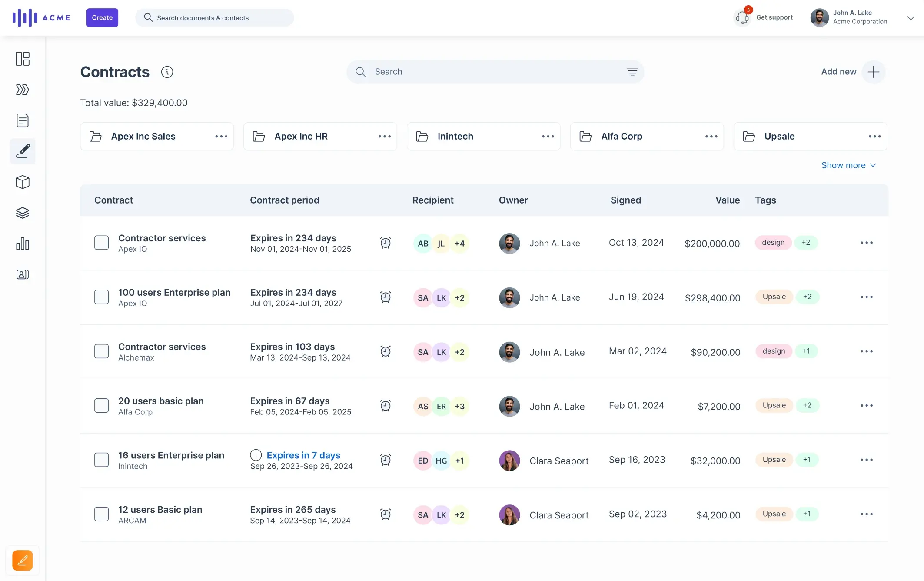Open notification bell dropdown
This screenshot has height=581, width=924.
[x=741, y=17]
